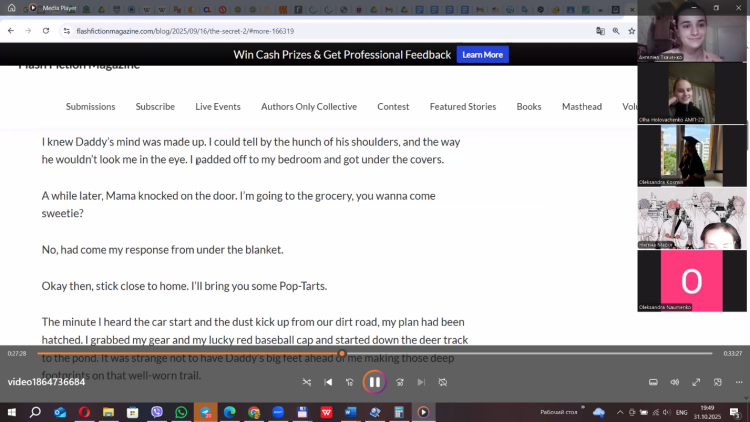Go to previous track in Media Player

tap(328, 382)
